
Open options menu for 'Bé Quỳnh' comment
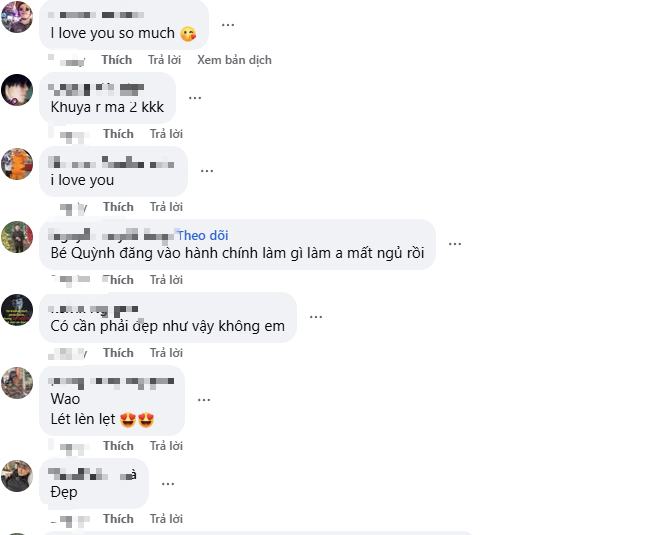[x=455, y=243]
